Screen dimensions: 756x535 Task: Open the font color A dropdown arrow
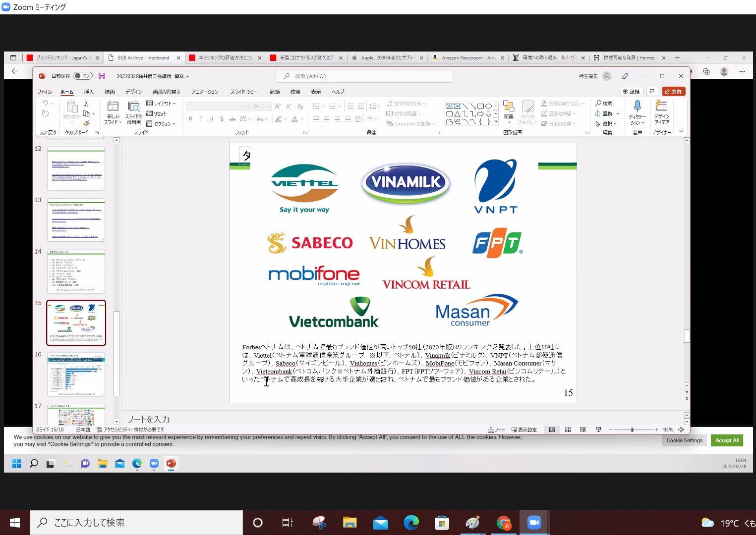click(x=301, y=119)
